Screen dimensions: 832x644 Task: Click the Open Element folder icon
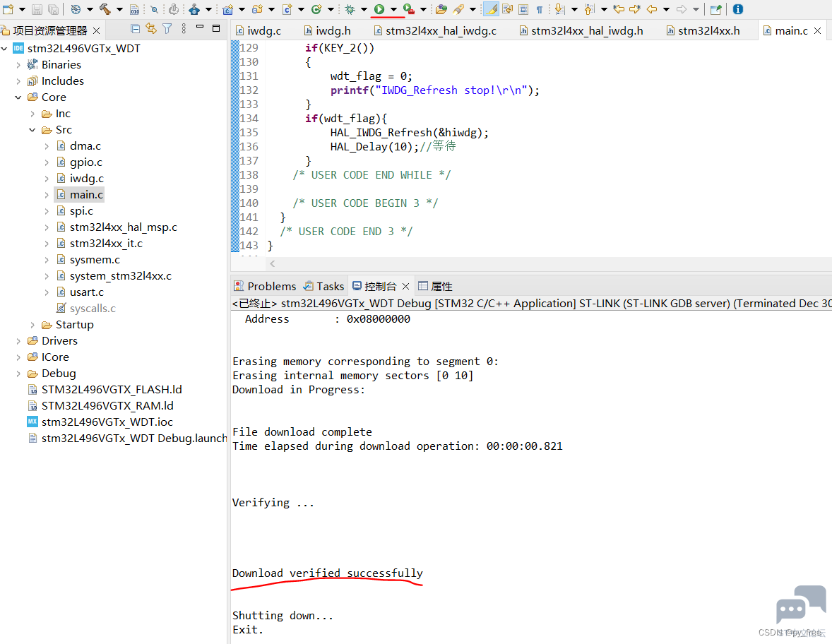click(x=441, y=9)
